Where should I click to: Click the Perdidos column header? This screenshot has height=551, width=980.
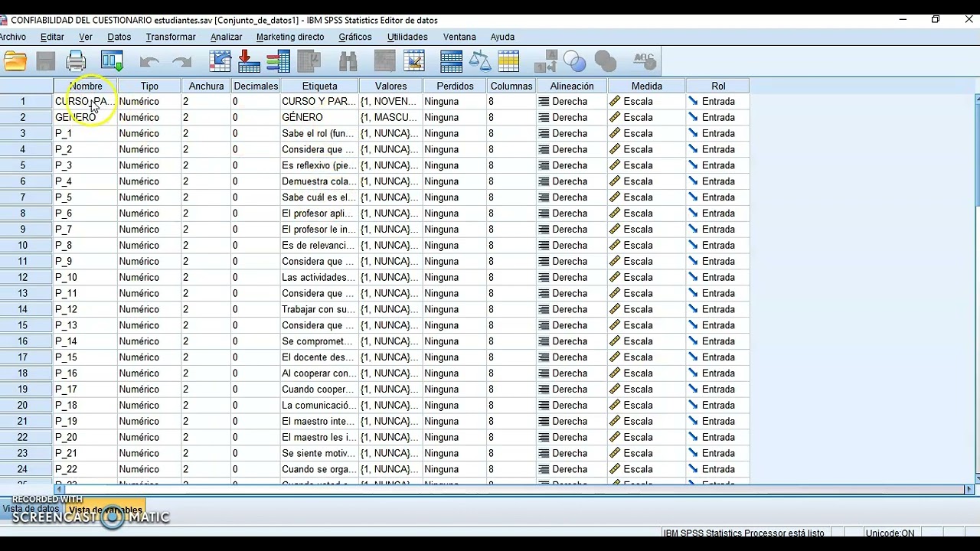click(455, 86)
